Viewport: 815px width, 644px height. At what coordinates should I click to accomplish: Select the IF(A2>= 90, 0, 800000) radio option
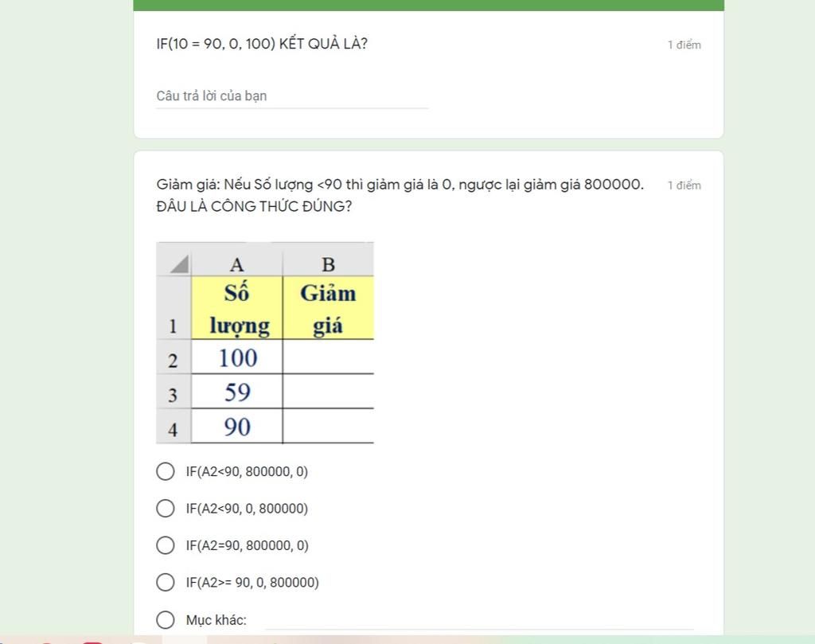coord(165,583)
